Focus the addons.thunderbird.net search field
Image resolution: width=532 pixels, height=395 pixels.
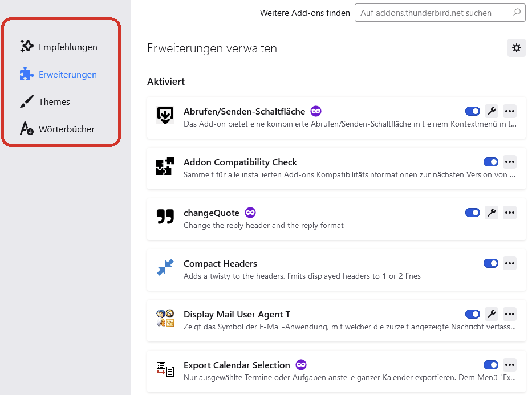[x=433, y=12]
